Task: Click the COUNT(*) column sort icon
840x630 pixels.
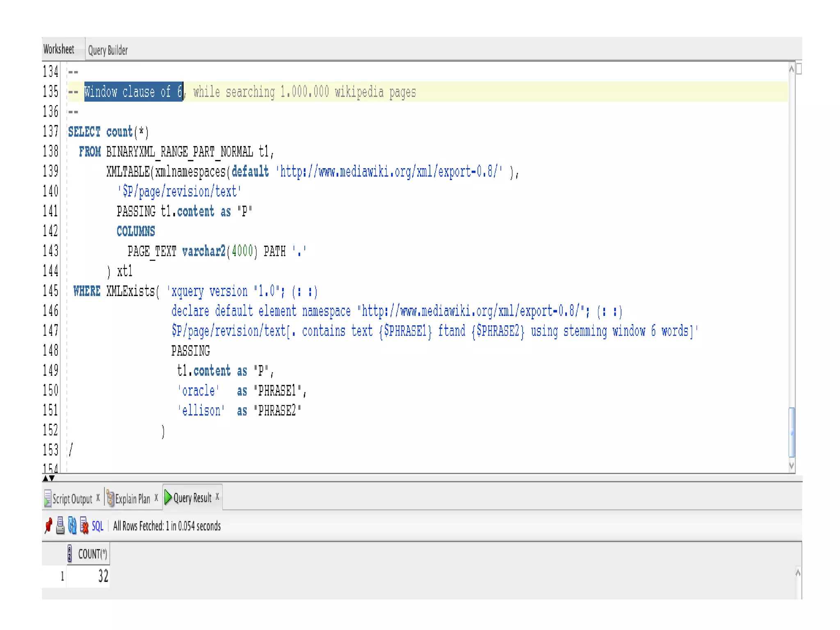Action: 70,554
